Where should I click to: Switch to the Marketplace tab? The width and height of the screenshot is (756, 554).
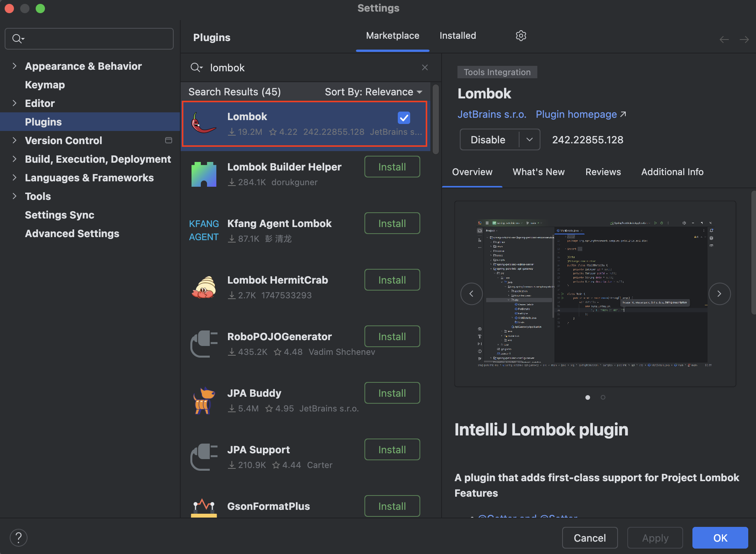[392, 36]
